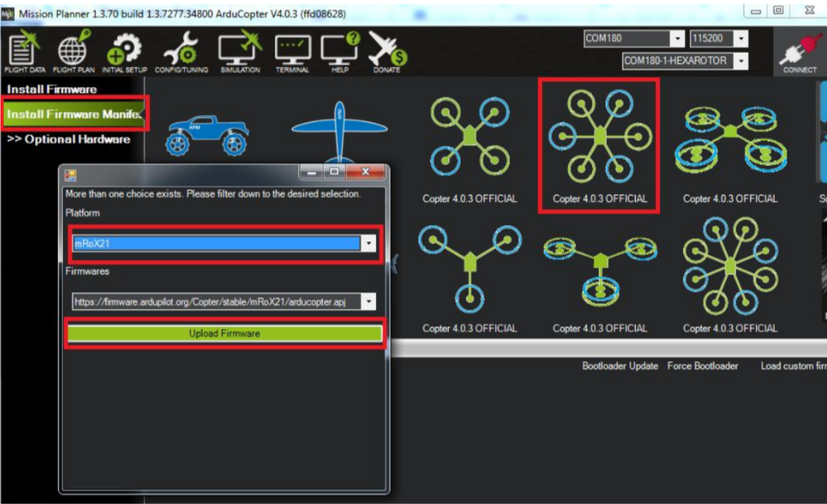Minimize the firmware selection dialog
This screenshot has width=827, height=504.
(x=311, y=172)
